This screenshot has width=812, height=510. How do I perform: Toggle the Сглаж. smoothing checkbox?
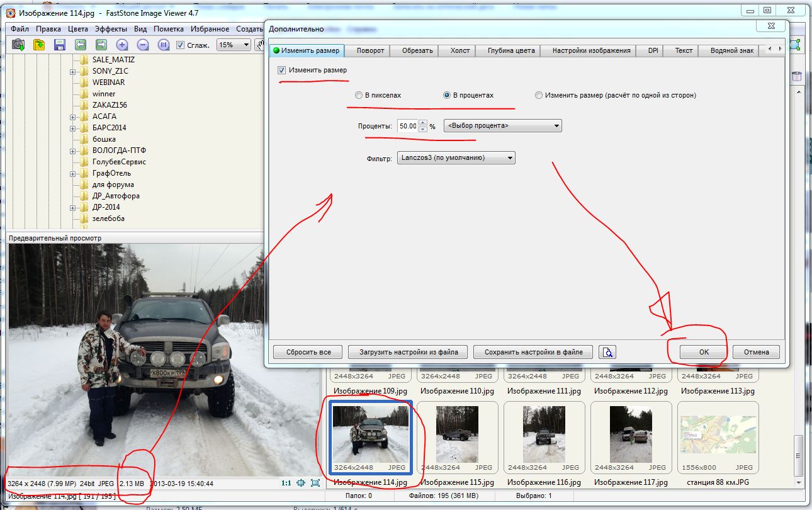click(181, 45)
